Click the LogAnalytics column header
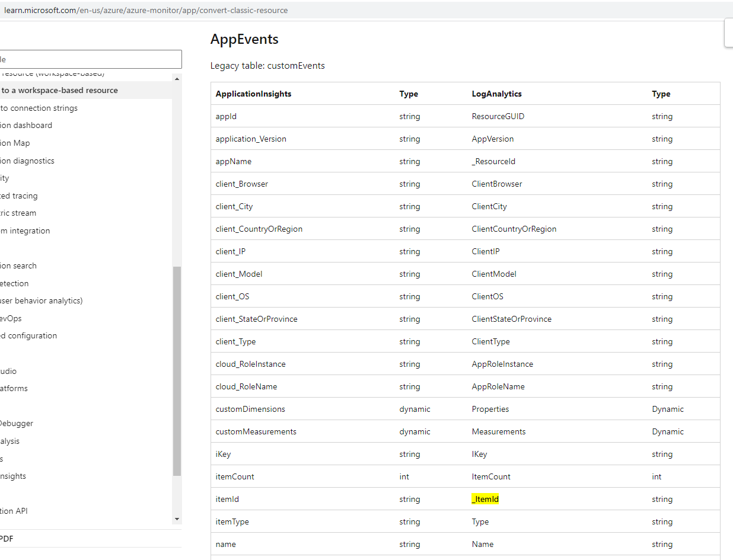733x560 pixels. point(497,94)
